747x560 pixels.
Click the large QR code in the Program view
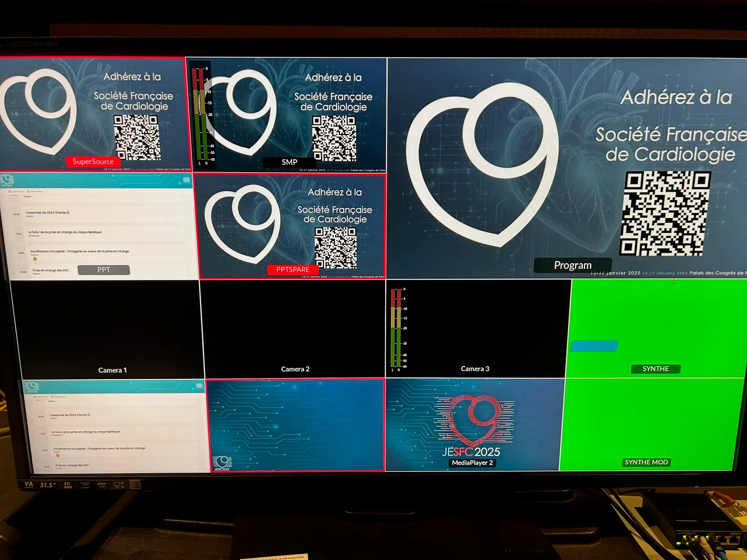click(x=664, y=213)
